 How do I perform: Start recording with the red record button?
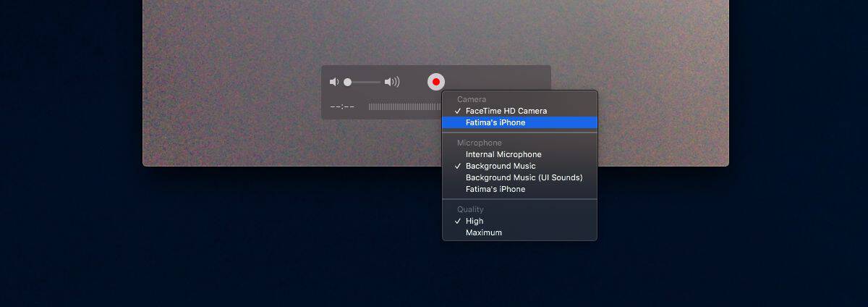(x=436, y=82)
